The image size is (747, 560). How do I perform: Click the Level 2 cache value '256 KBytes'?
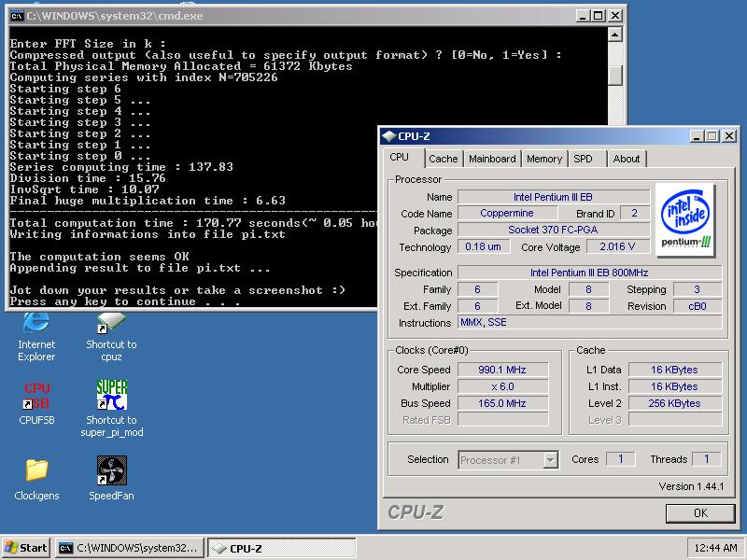pyautogui.click(x=675, y=403)
